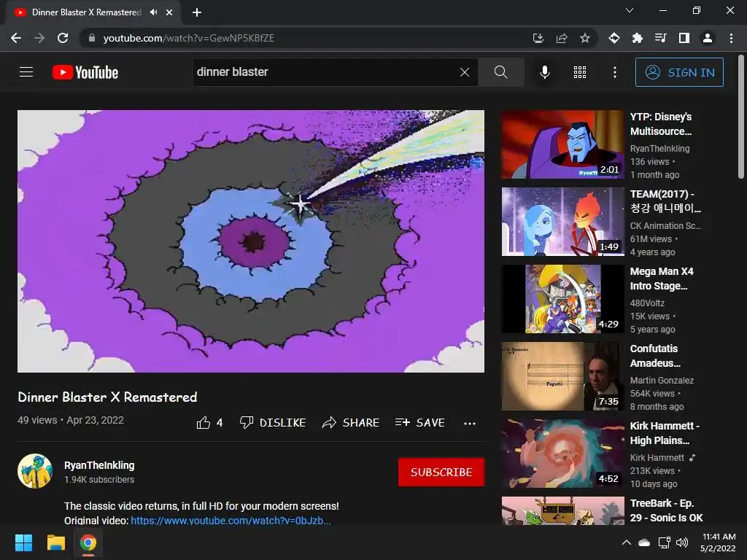The width and height of the screenshot is (747, 560).
Task: Open Chrome three-dot menu
Action: [x=731, y=38]
